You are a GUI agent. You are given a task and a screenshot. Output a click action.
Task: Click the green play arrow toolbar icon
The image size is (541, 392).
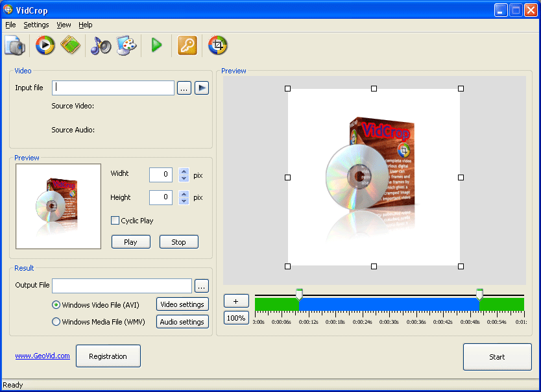(x=156, y=45)
